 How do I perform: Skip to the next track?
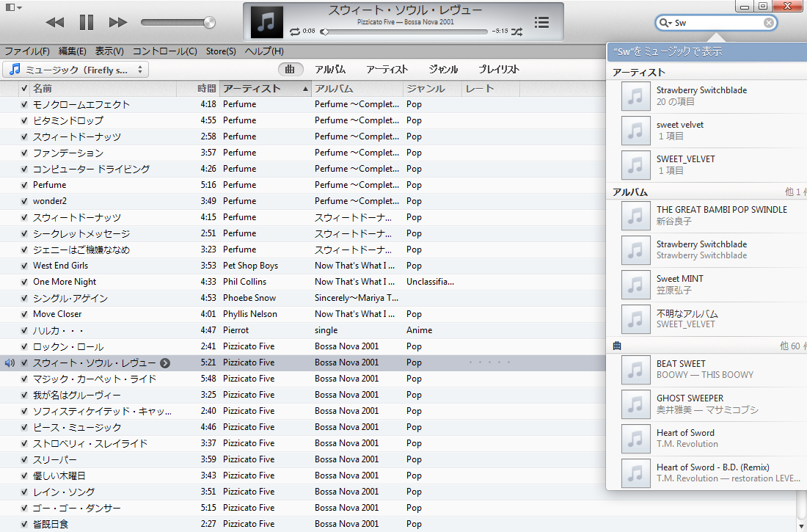pos(118,22)
